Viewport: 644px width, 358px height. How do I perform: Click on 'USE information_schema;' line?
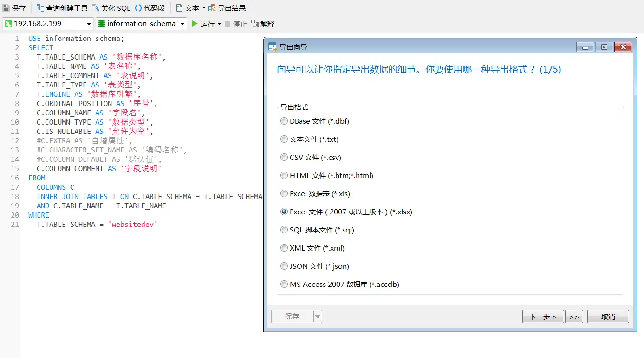point(76,39)
